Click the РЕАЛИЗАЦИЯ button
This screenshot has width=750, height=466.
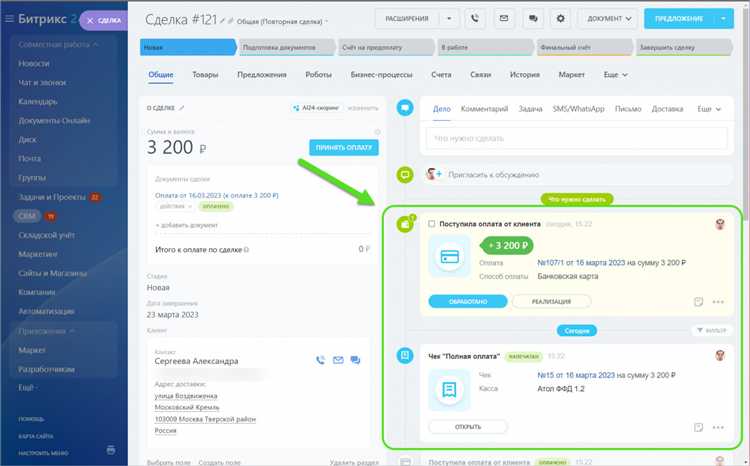tap(551, 301)
